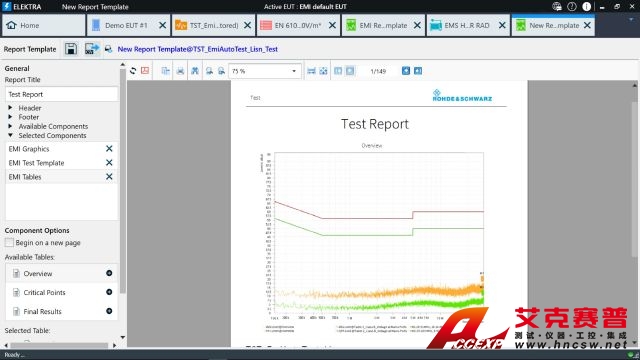Add Overview table with its round button
The height and width of the screenshot is (360, 640).
pyautogui.click(x=109, y=273)
